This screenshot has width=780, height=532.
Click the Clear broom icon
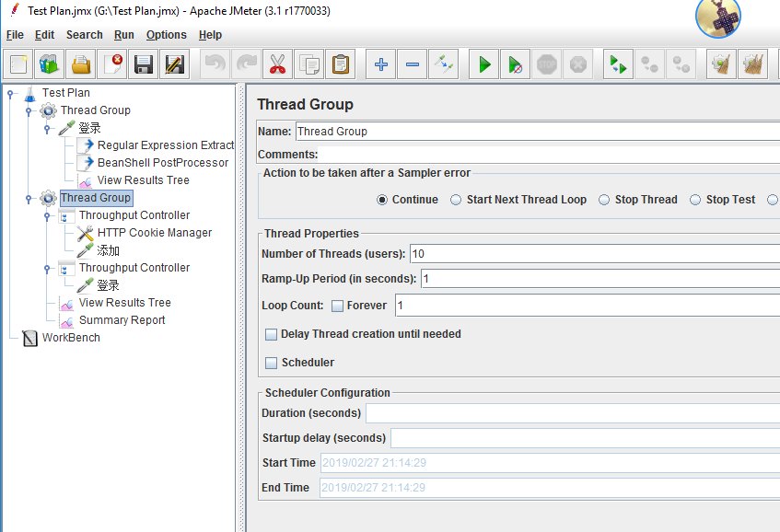click(x=721, y=64)
